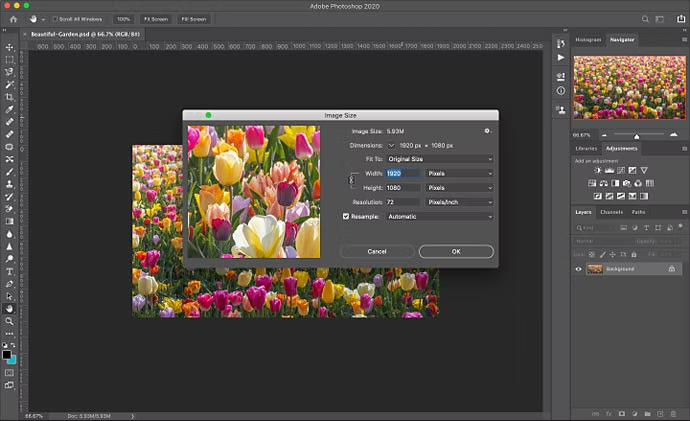Toggle the constrain proportions link icon
690x421 pixels.
click(351, 180)
